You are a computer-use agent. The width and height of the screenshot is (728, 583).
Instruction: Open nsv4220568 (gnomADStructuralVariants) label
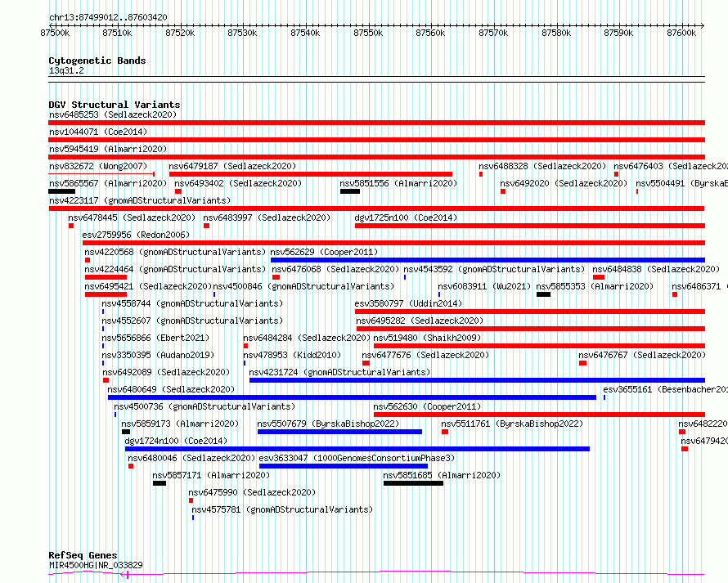click(175, 252)
